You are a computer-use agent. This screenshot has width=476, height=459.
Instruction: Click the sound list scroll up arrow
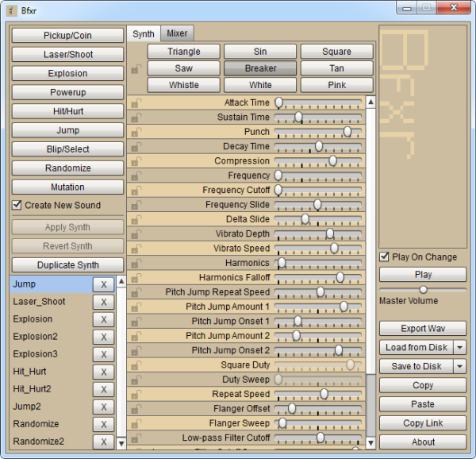121,281
